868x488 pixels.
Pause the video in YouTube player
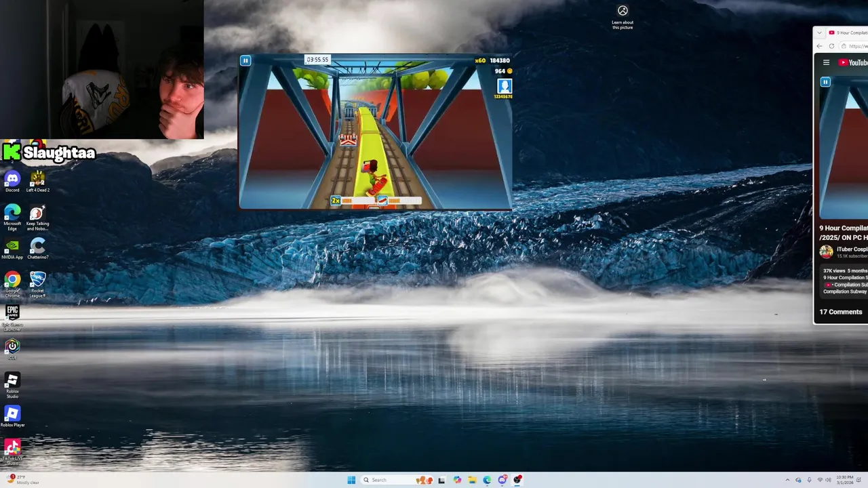(825, 82)
